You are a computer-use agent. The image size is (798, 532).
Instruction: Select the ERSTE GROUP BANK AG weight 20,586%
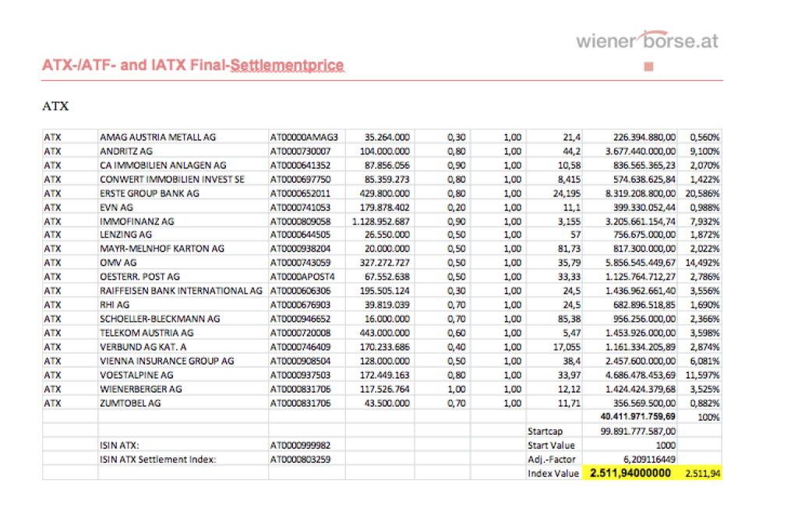pos(703,192)
